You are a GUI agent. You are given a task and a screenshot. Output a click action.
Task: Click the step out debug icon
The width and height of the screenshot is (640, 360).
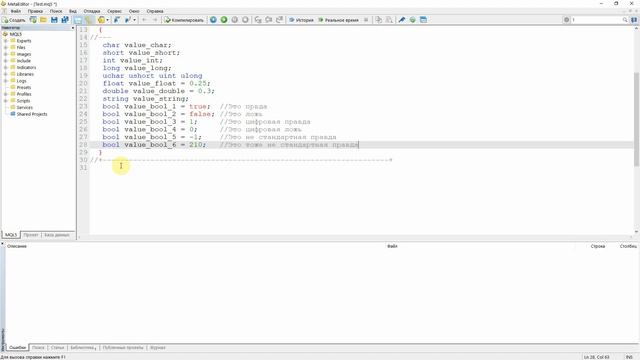280,20
